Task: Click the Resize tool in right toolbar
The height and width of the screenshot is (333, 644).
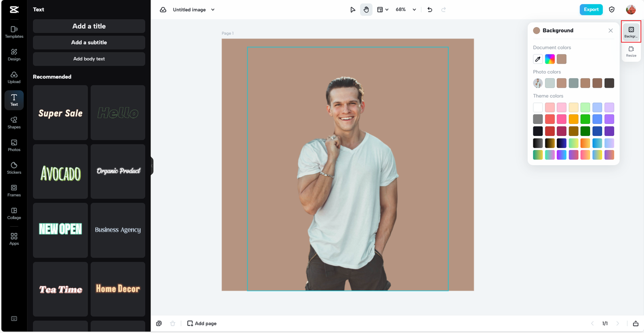Action: 631,51
